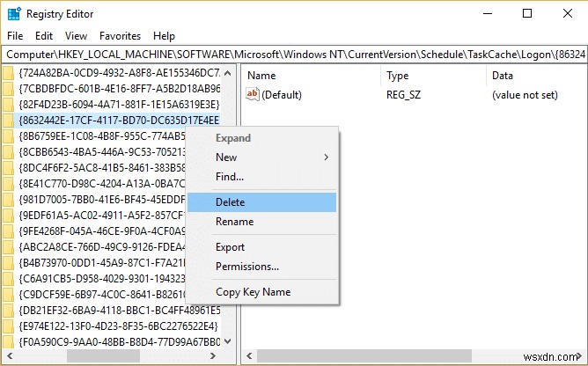Click the folder icon of {B4B73970-0DD1 key
This screenshot has width=588, height=366.
coord(8,263)
